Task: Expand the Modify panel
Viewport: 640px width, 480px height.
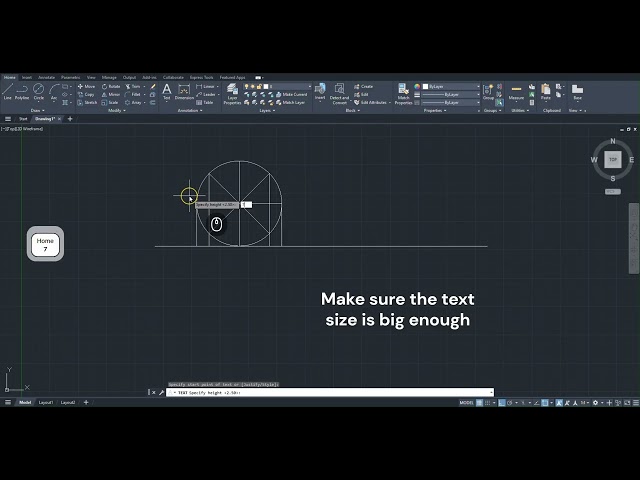Action: click(117, 111)
